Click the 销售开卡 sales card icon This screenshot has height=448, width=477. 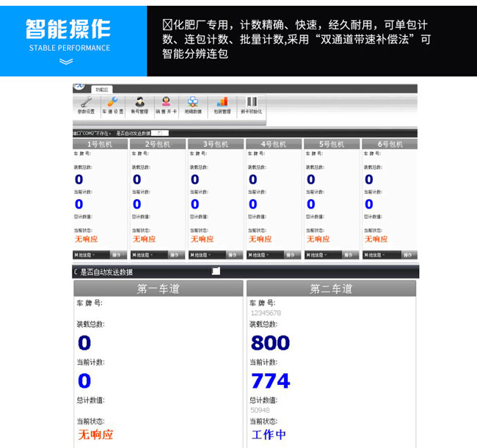167,104
